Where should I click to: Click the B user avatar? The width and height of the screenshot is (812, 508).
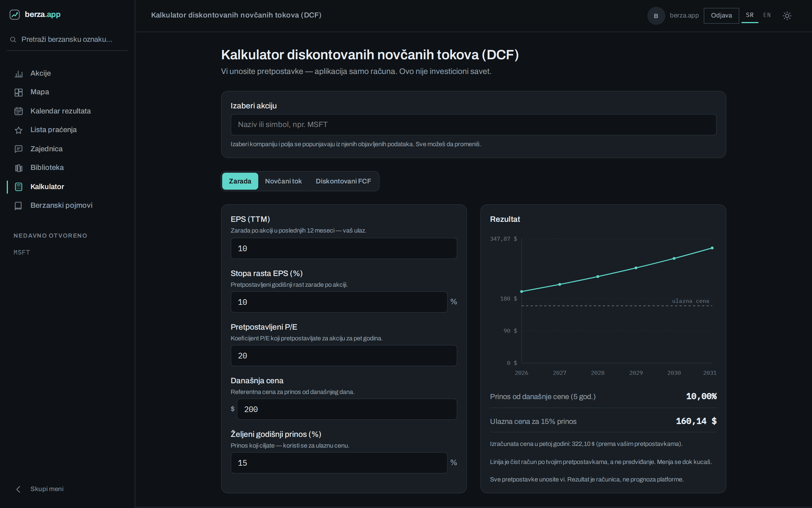[x=656, y=16]
